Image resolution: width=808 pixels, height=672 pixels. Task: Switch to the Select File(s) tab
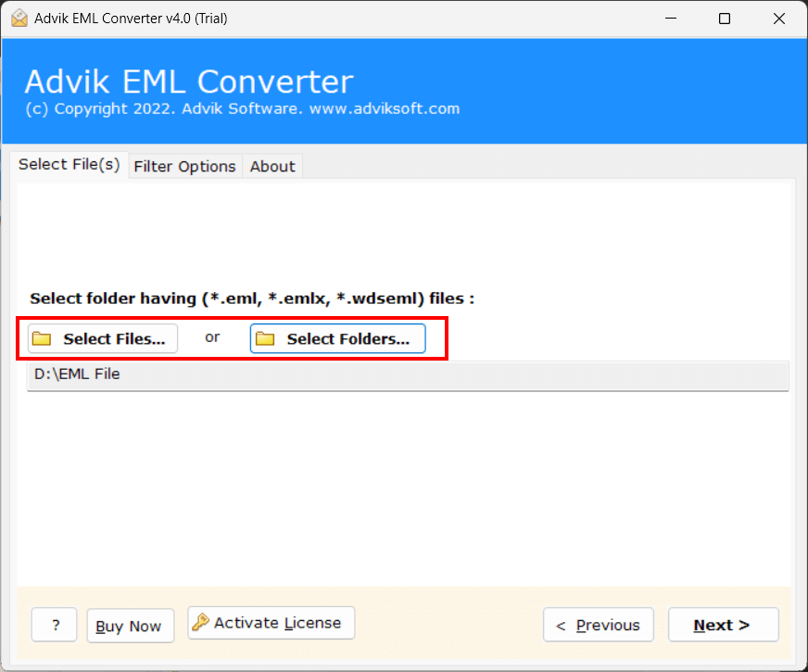click(69, 165)
